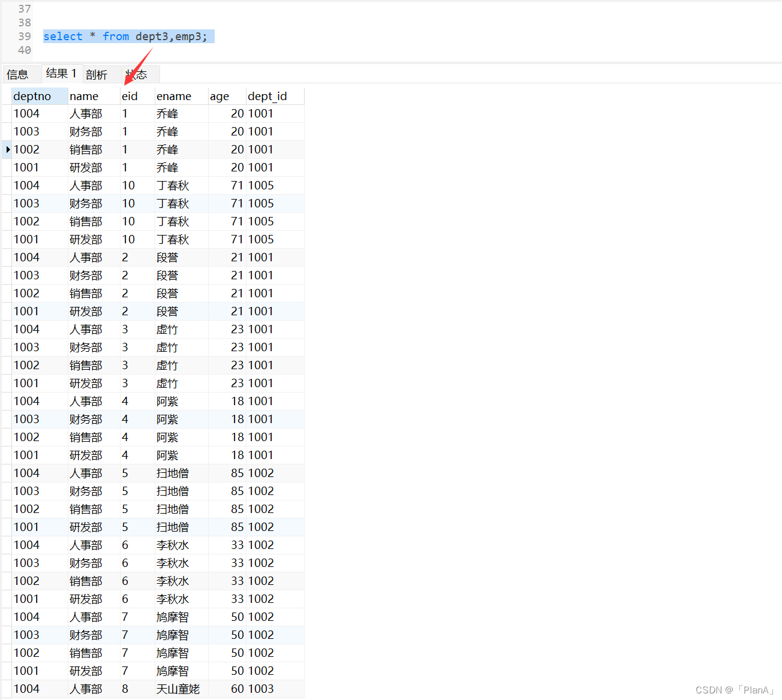Sort by the deptno column header
This screenshot has height=700, width=782.
click(40, 96)
